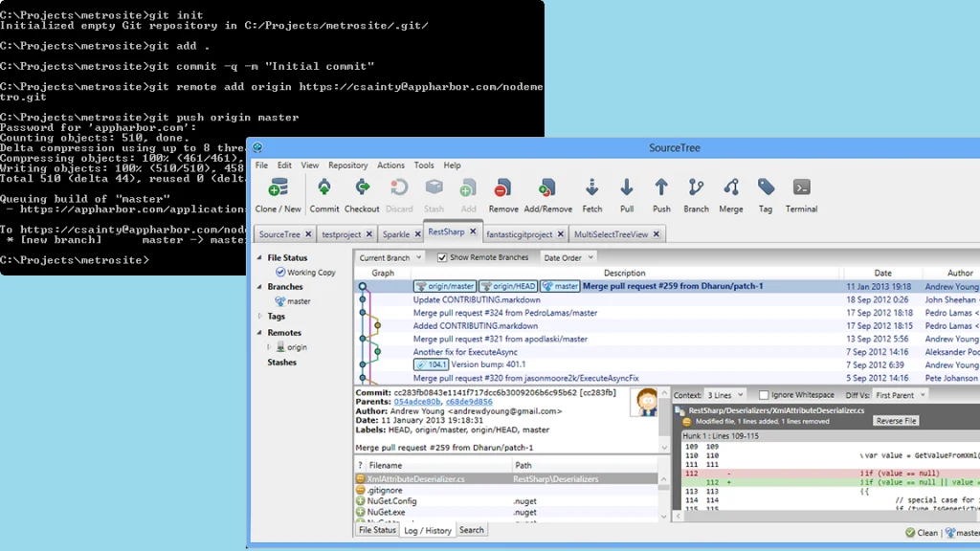
Task: Open the View menu
Action: coord(309,165)
